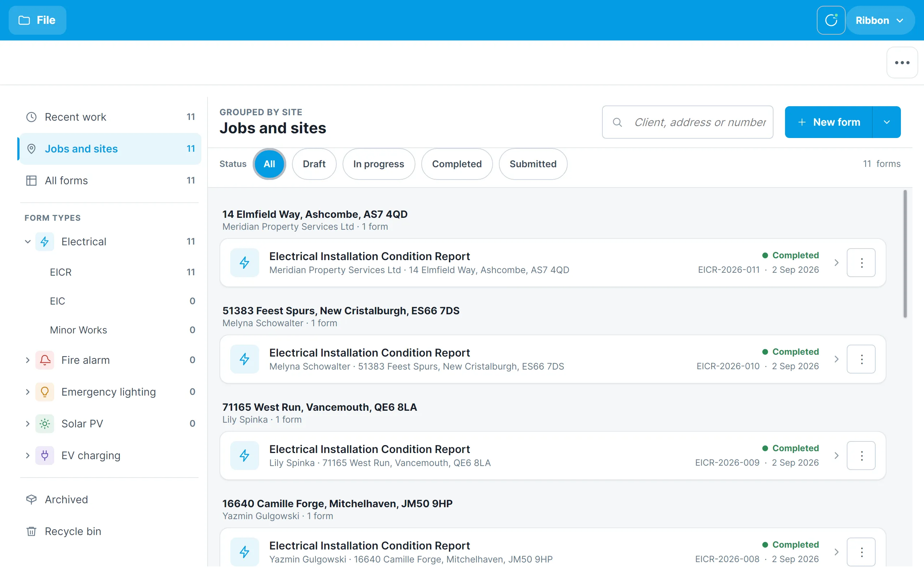
Task: Click the Electrical lightning bolt icon in sidebar
Action: tap(45, 242)
